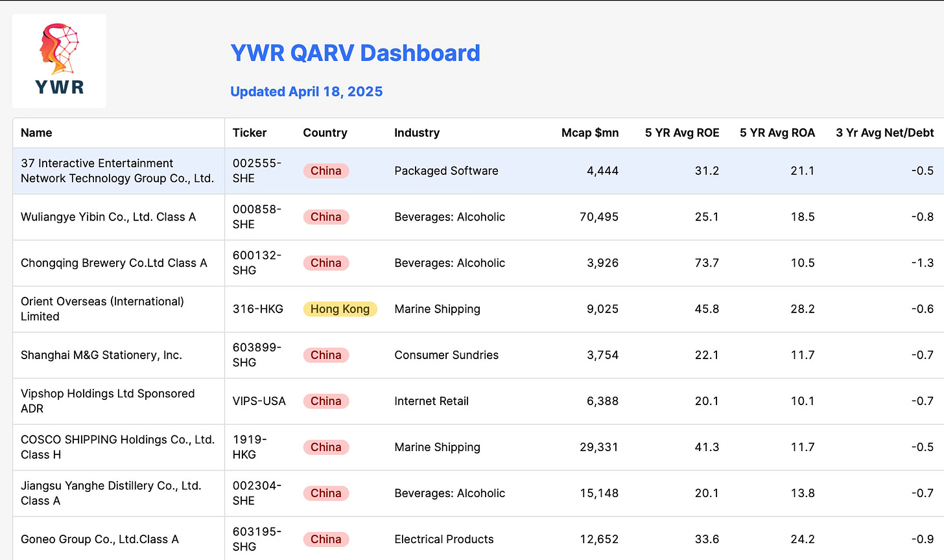
Task: Click the 3 Yr Avg Net/Debt header
Action: click(885, 133)
